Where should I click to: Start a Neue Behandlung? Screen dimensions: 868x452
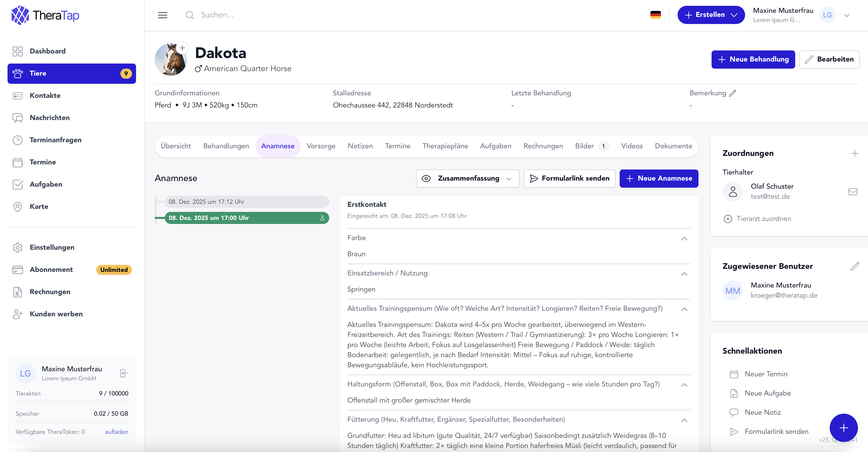[x=753, y=59]
